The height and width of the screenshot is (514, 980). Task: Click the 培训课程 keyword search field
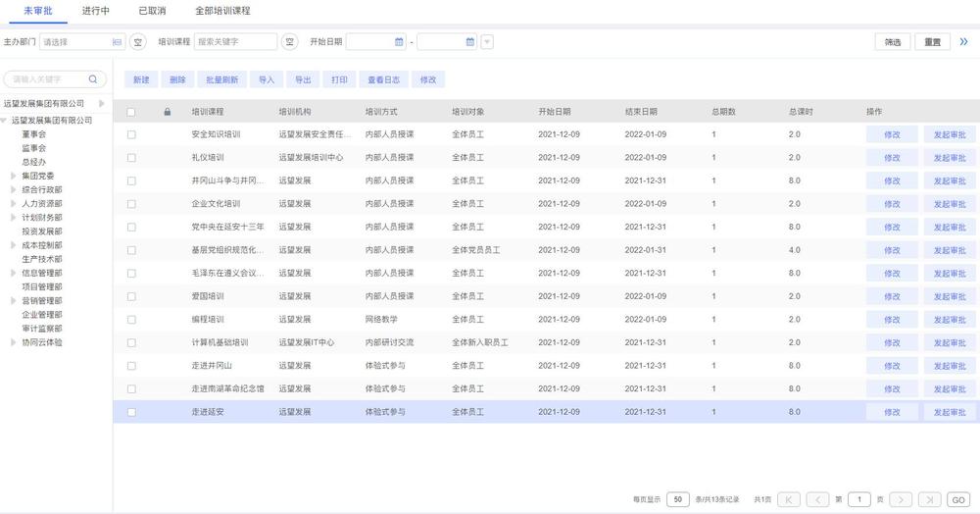(x=235, y=42)
